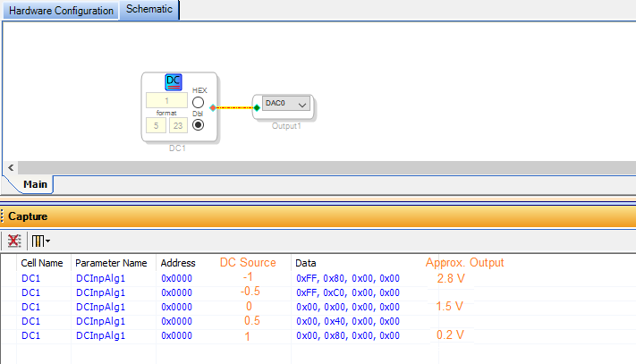
Task: Switch to Schematic tab
Action: click(x=148, y=9)
